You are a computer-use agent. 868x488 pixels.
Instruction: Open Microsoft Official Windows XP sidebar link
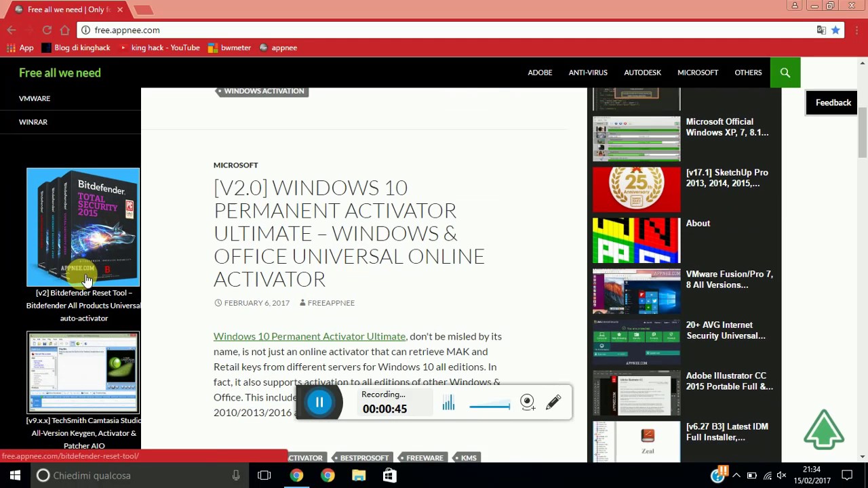click(x=727, y=127)
